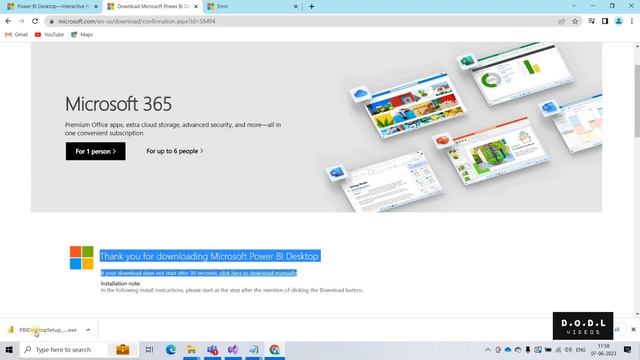Close the Power BI Desktop Interactive tab

click(x=96, y=7)
